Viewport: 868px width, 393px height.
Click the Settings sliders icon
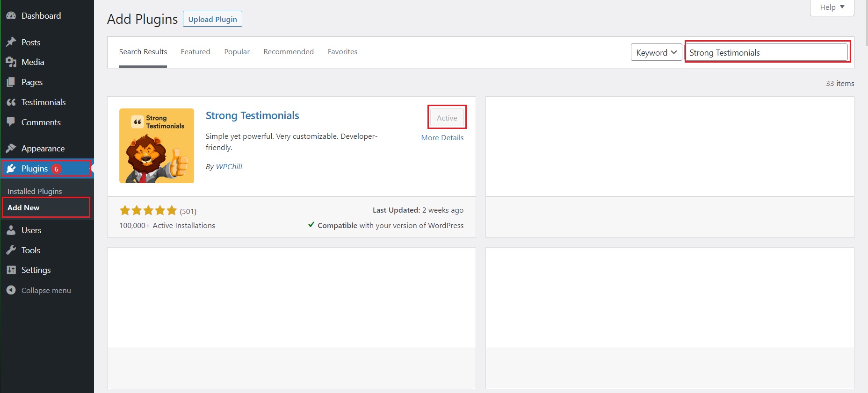(x=11, y=270)
